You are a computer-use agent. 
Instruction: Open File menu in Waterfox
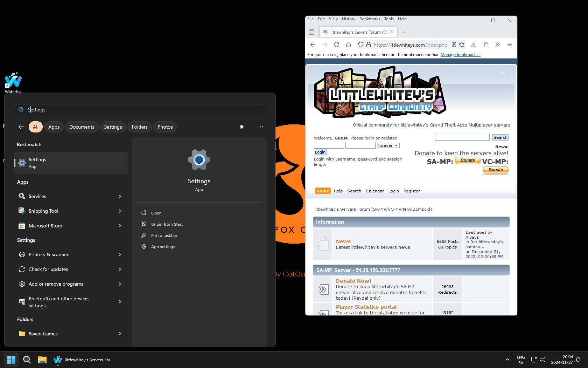tap(310, 19)
